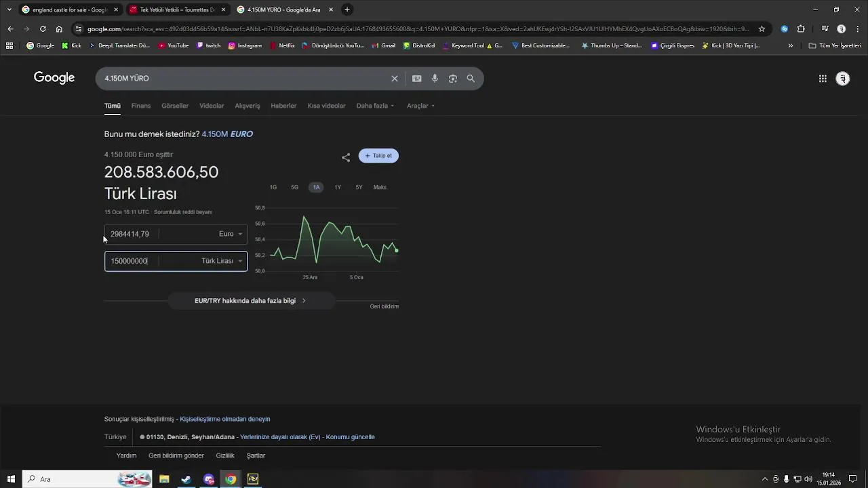Click the Windows taskbar Ara search box
This screenshot has width=868, height=488.
(x=87, y=479)
